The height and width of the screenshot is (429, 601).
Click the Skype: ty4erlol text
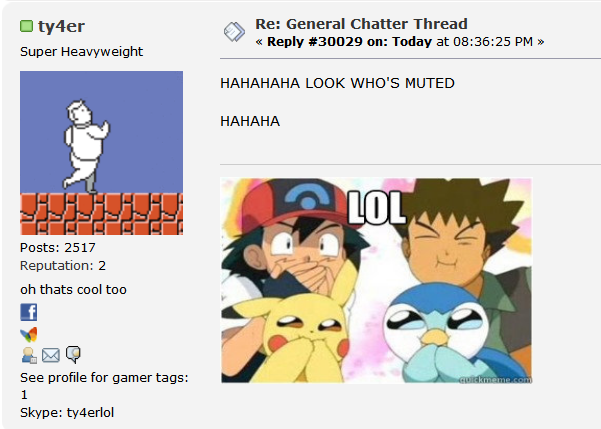(x=67, y=413)
